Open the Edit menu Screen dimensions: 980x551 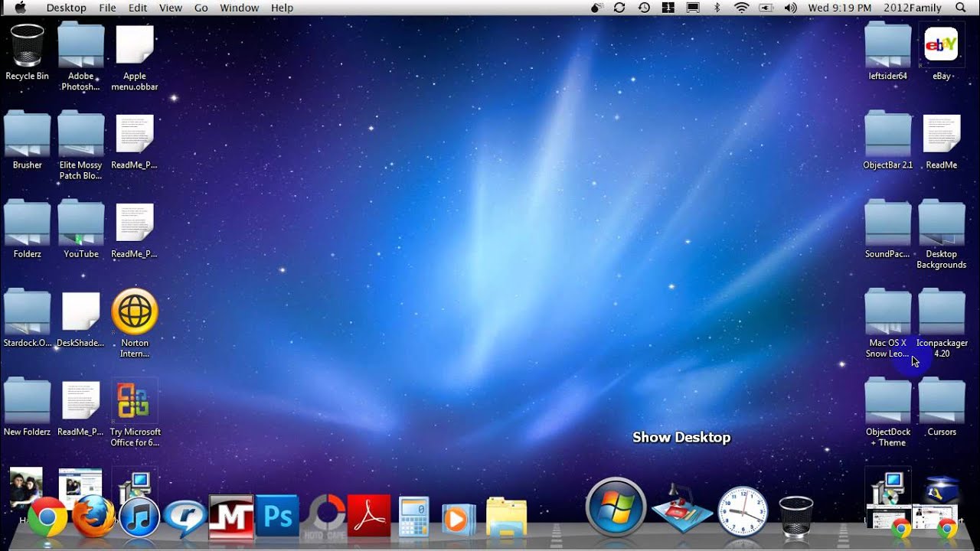[x=138, y=8]
